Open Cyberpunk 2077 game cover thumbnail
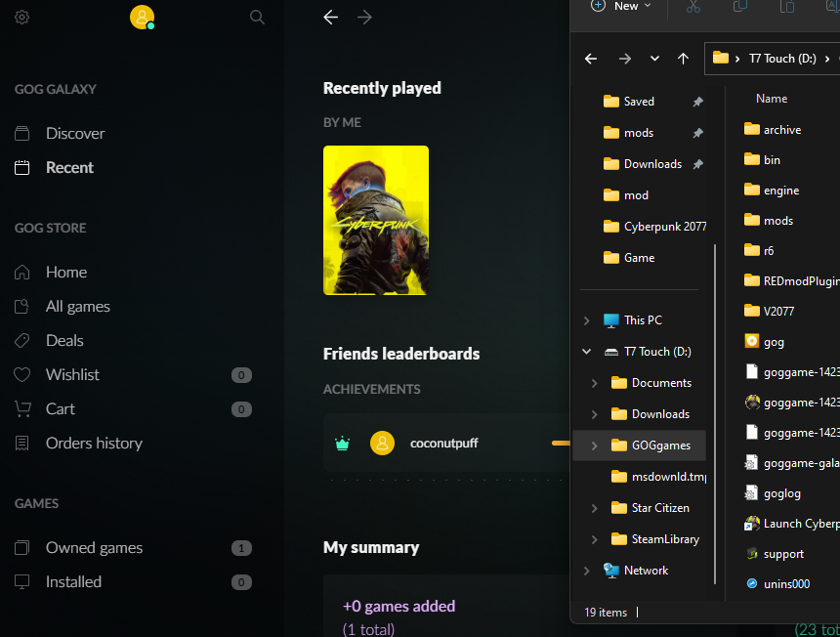 375,220
